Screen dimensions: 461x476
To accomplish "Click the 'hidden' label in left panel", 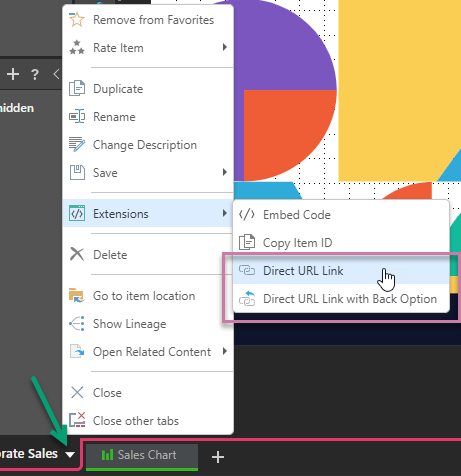I will point(17,108).
